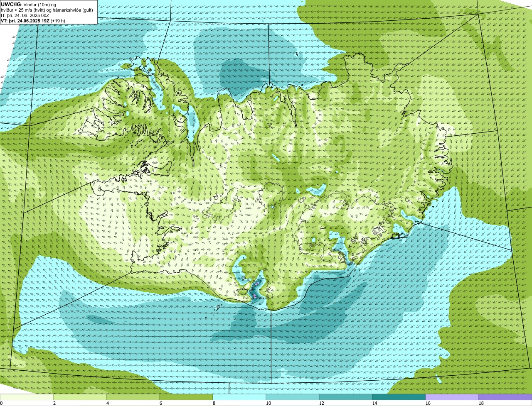
Task: Click the 4–6 m/s green legend swatch
Action: pos(133,397)
